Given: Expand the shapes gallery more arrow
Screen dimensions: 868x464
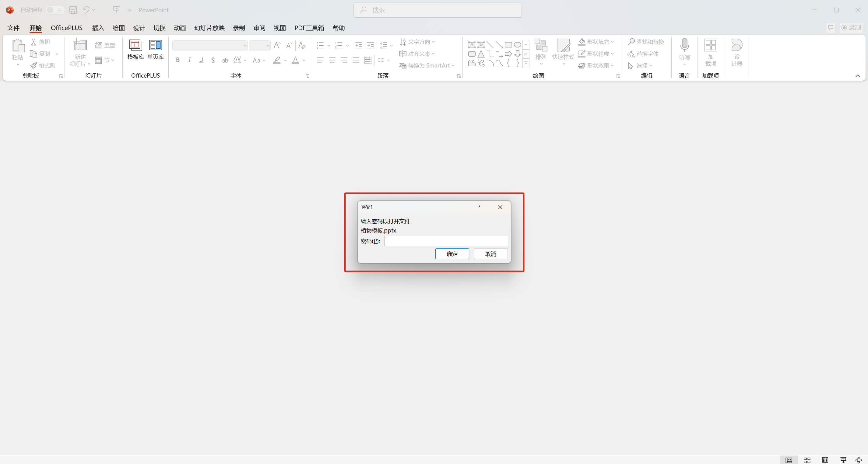Looking at the screenshot, I should click(x=526, y=63).
